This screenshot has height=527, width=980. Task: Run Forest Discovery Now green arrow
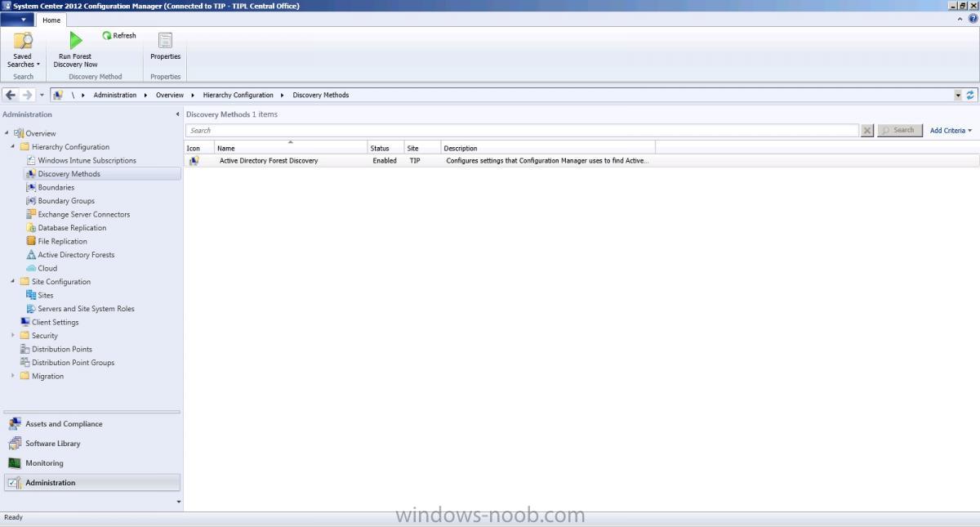tap(75, 40)
